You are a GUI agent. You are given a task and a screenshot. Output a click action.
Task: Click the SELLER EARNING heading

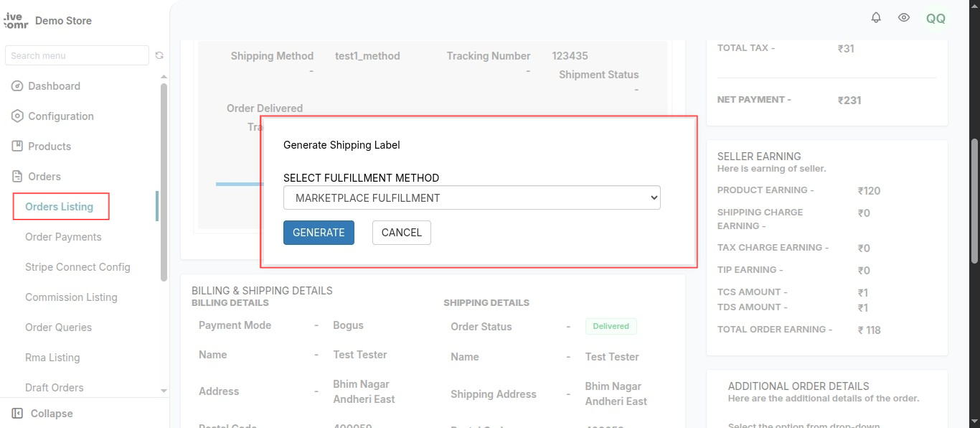coord(759,156)
